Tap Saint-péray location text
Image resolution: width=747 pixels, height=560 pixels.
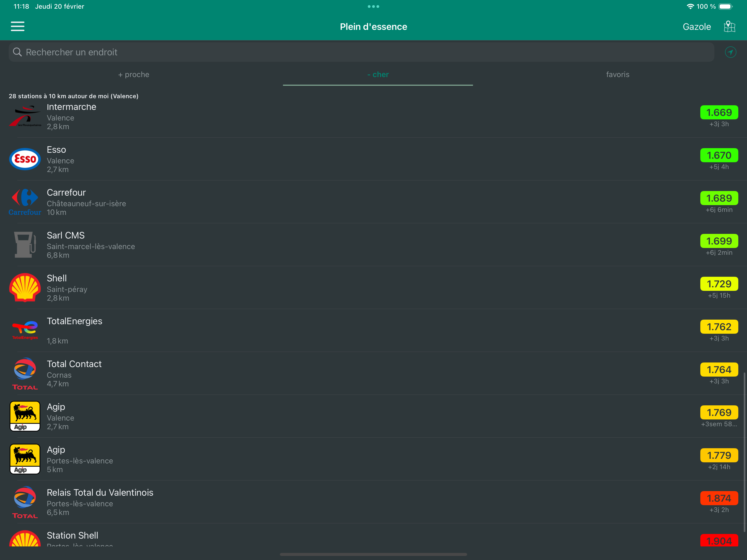click(x=67, y=289)
